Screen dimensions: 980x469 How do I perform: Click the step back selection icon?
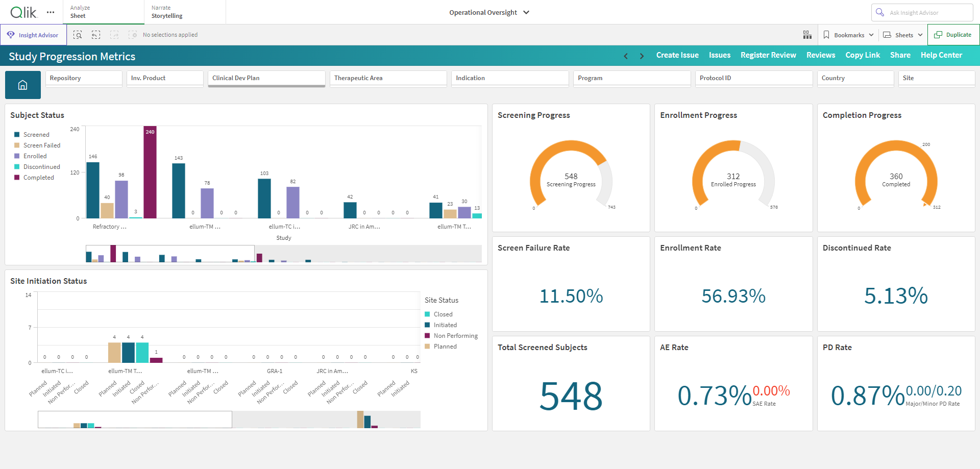pyautogui.click(x=96, y=35)
